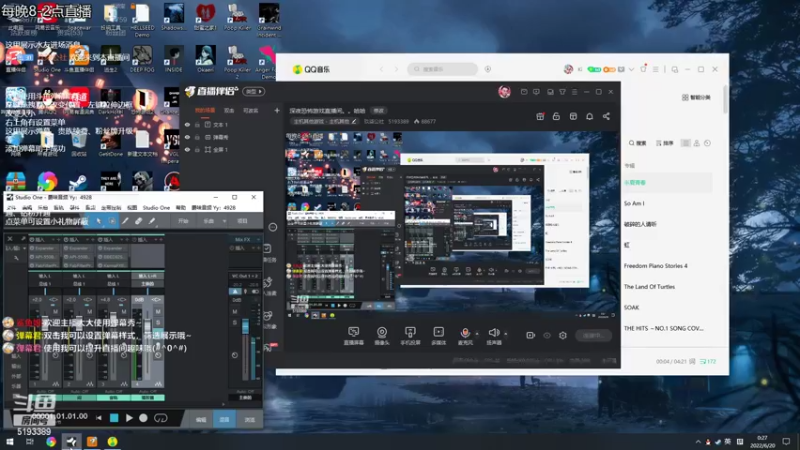Switch to the 混音 tab in Studio One
The width and height of the screenshot is (800, 450).
[x=224, y=419]
